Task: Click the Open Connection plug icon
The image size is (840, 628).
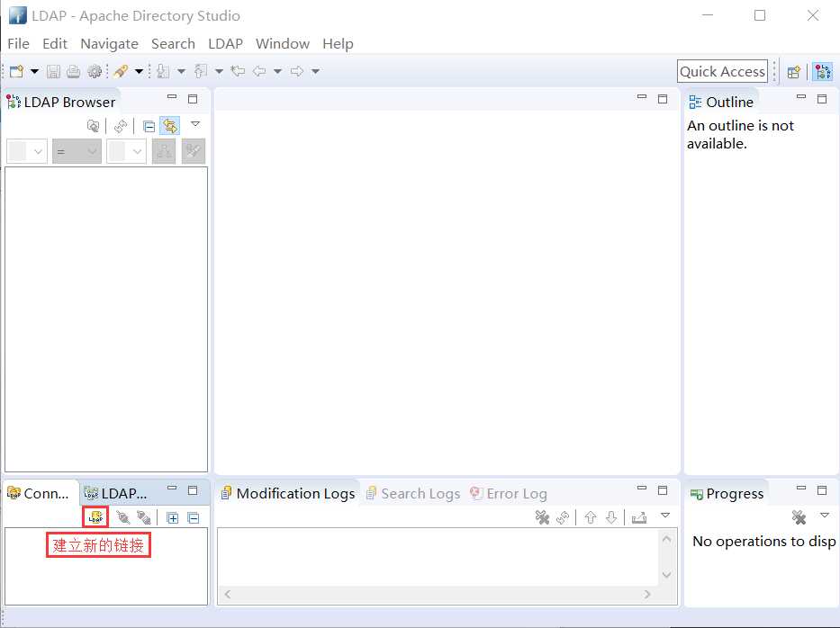Action: click(x=123, y=517)
